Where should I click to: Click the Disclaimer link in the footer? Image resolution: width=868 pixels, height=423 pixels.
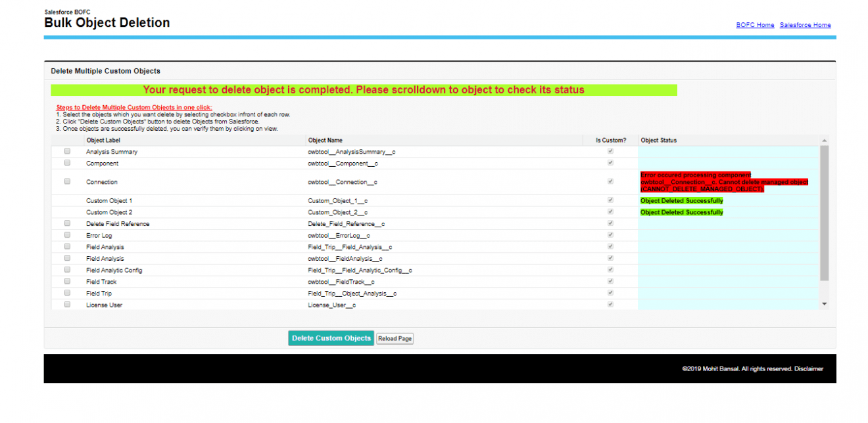point(811,368)
